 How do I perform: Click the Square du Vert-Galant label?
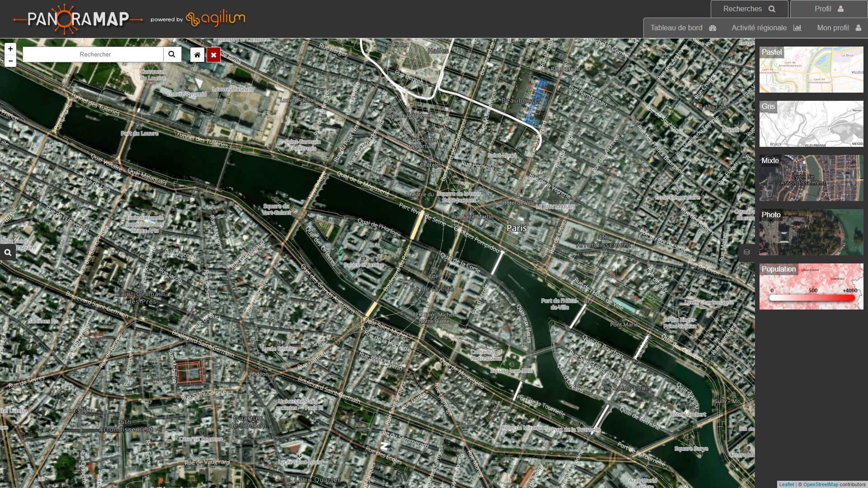point(277,209)
